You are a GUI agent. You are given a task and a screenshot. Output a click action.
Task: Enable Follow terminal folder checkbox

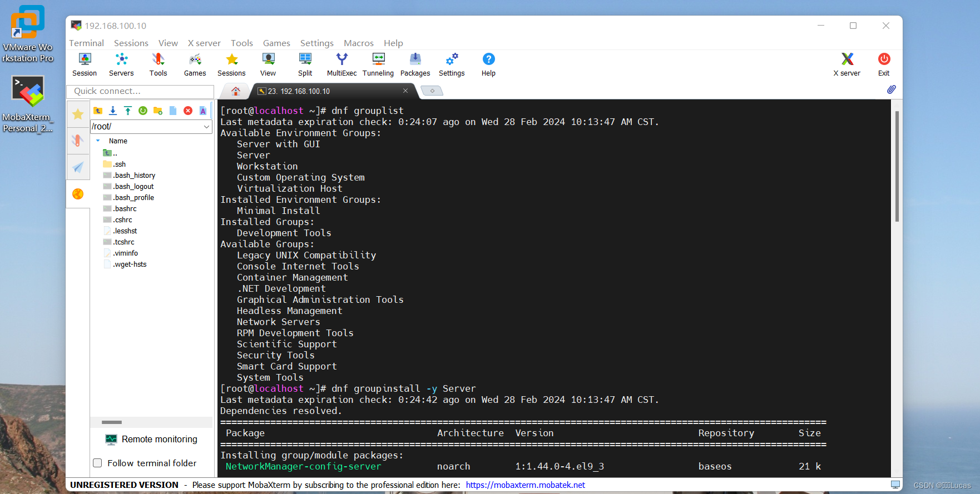97,463
